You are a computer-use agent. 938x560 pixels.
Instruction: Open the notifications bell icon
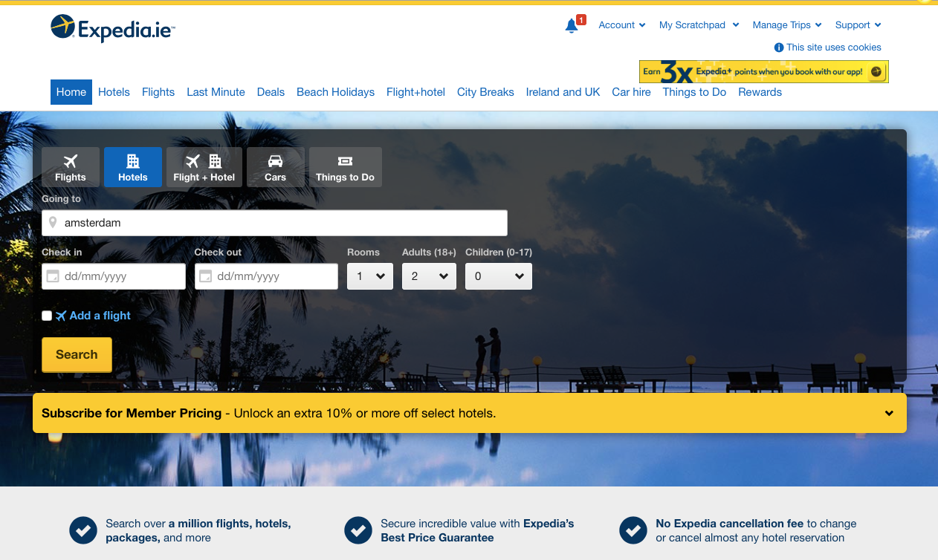pos(572,26)
